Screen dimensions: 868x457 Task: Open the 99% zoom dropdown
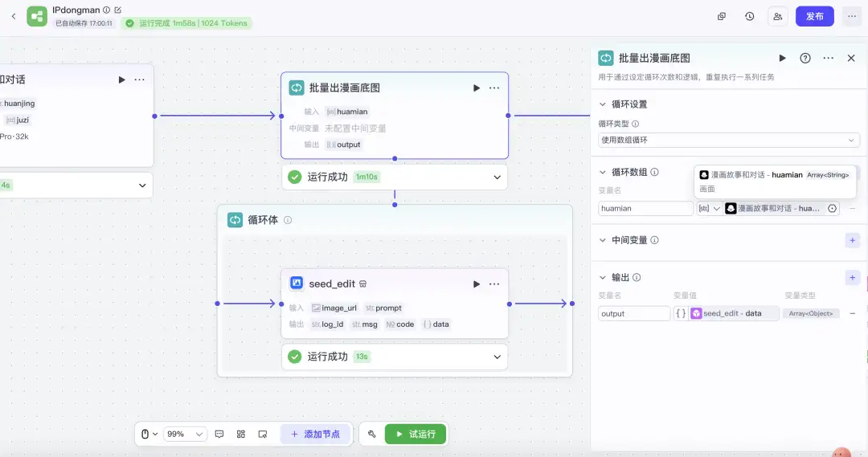[185, 435]
